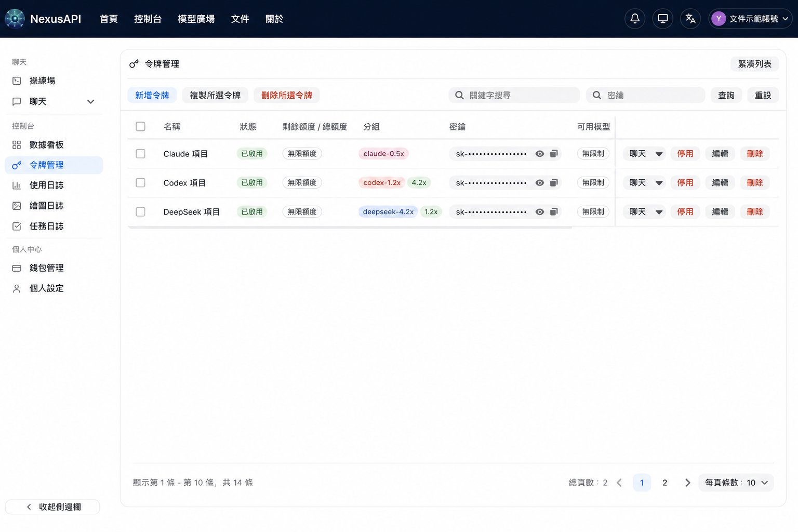Open the language translation switcher
This screenshot has height=532, width=798.
[690, 19]
